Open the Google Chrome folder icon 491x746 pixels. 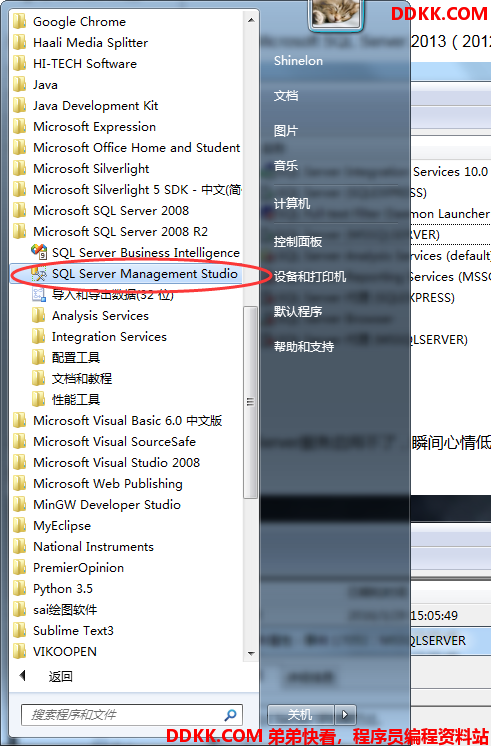coord(20,21)
